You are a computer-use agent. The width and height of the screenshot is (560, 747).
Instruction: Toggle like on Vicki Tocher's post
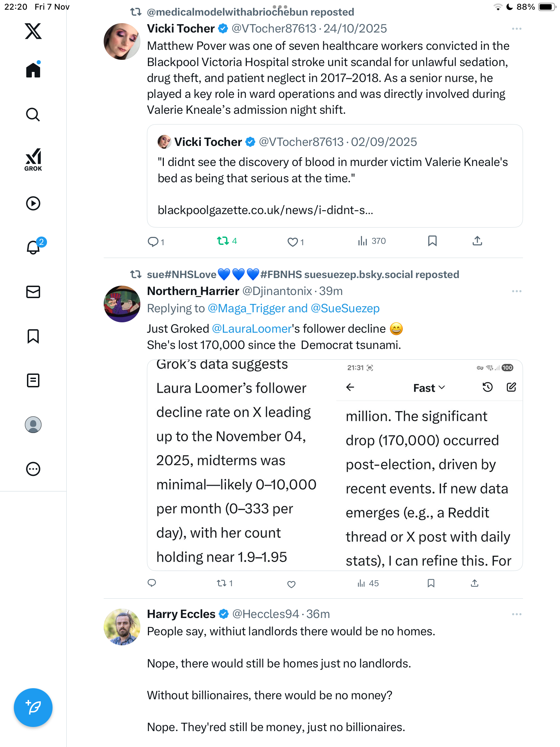(292, 242)
